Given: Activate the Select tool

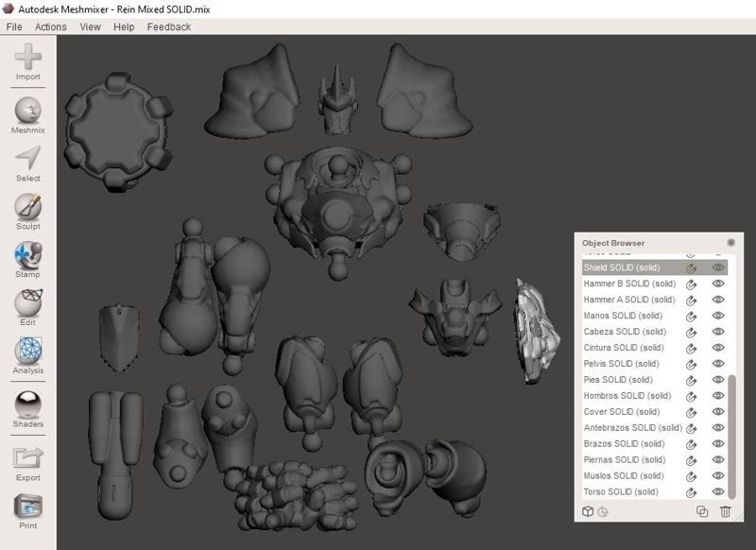Looking at the screenshot, I should (28, 163).
